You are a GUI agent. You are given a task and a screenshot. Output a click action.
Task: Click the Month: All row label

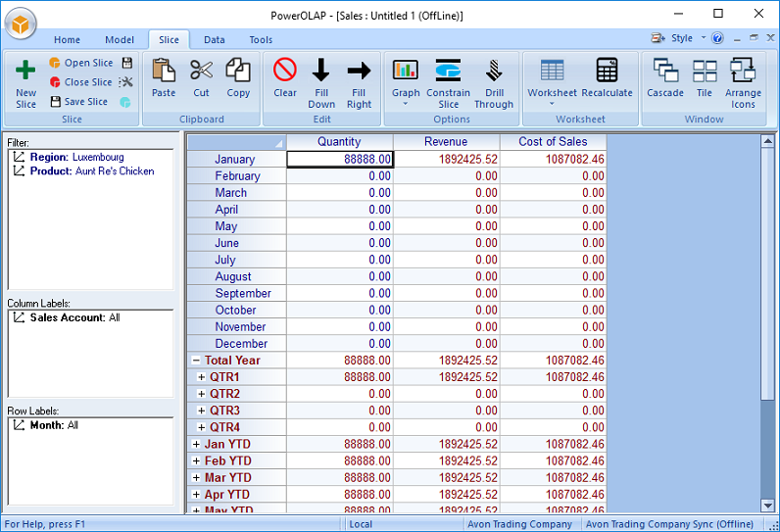tap(46, 425)
